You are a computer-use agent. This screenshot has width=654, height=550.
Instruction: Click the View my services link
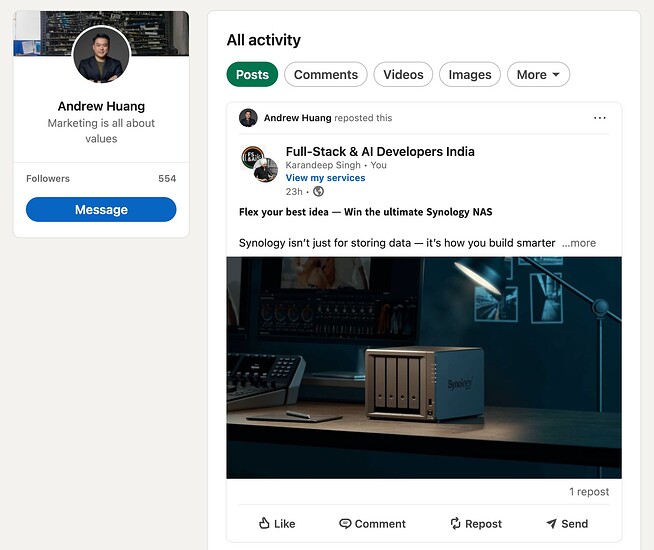click(x=325, y=178)
